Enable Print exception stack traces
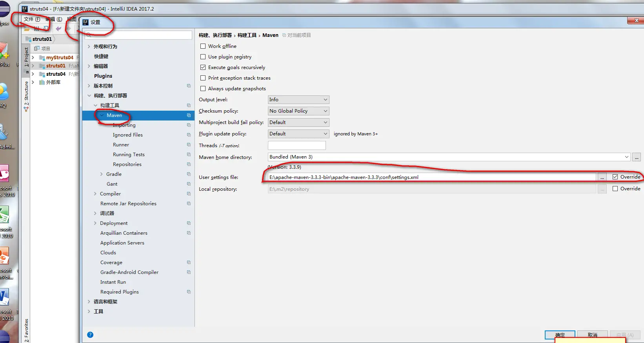 point(203,78)
